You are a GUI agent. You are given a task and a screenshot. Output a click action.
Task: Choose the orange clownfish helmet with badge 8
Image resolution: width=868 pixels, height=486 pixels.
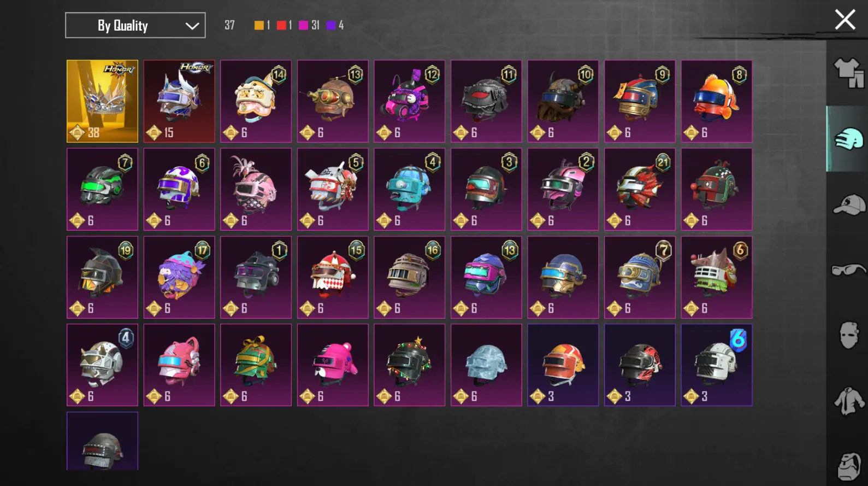[717, 101]
